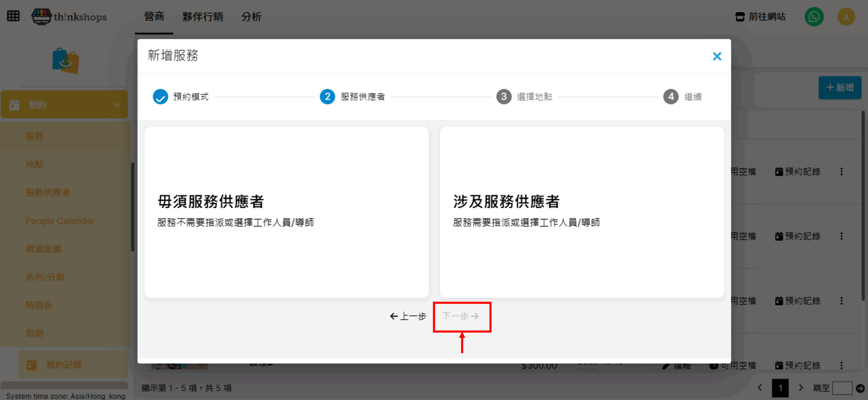Click the WhatsApp icon in header
Image resolution: width=868 pixels, height=400 pixels.
814,17
